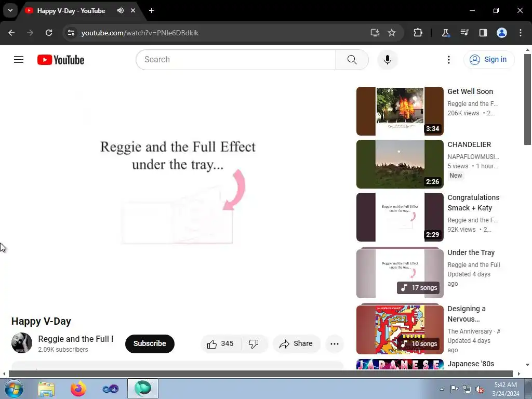
Task: Open the Windows Start button
Action: coord(14,389)
